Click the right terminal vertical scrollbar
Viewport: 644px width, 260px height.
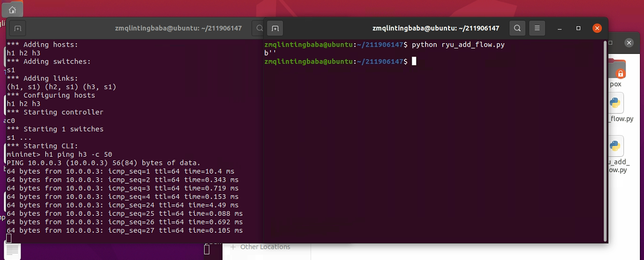tap(604, 140)
